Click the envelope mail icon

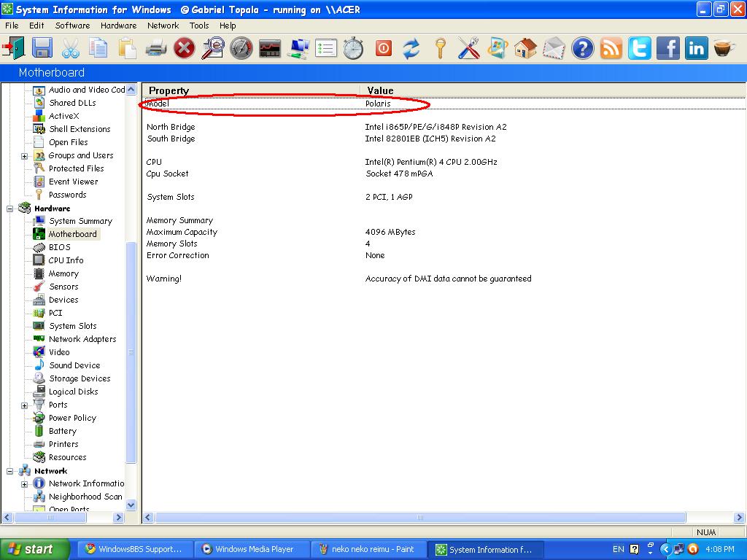pyautogui.click(x=554, y=47)
